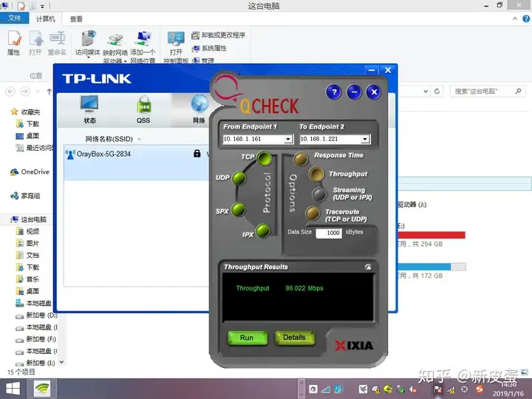532x399 pixels.
Task: Click the IXIA logo in QCheck
Action: pos(354,345)
